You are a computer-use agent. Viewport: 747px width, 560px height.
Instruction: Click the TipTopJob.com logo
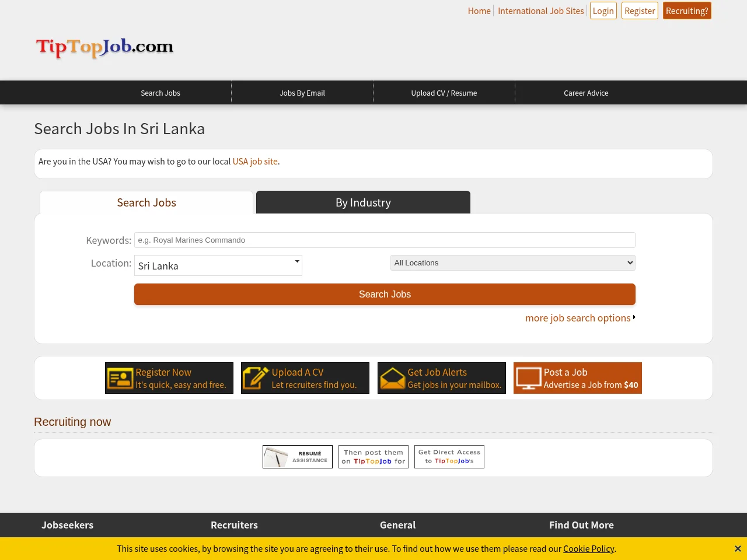(x=105, y=47)
